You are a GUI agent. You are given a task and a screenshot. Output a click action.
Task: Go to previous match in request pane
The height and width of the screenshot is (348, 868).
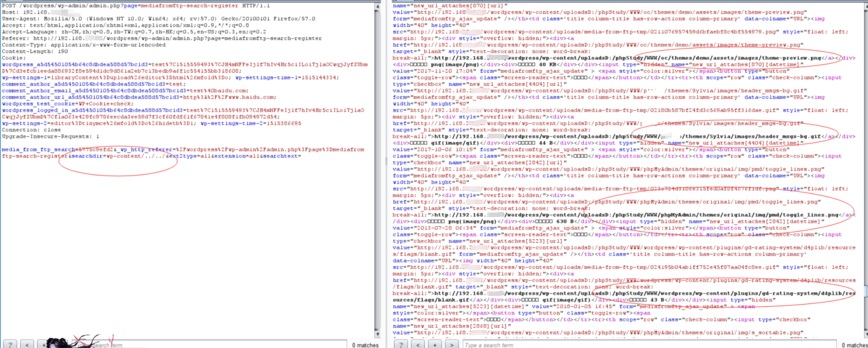pos(27,345)
